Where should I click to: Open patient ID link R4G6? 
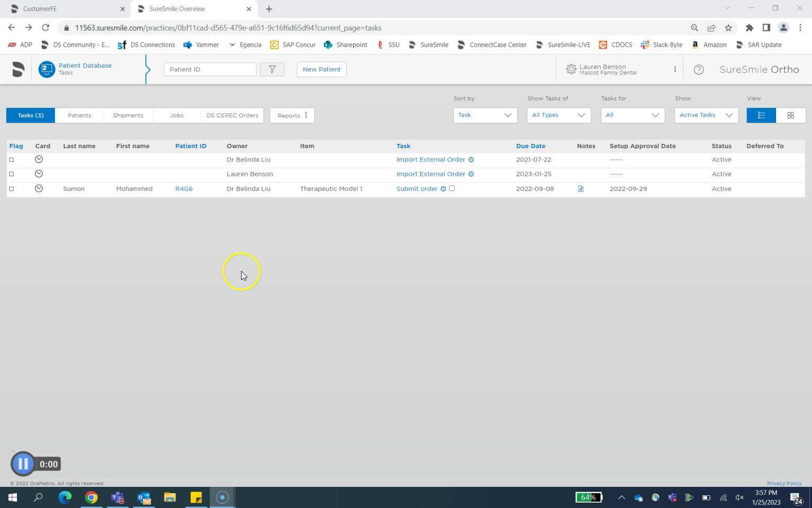[183, 188]
